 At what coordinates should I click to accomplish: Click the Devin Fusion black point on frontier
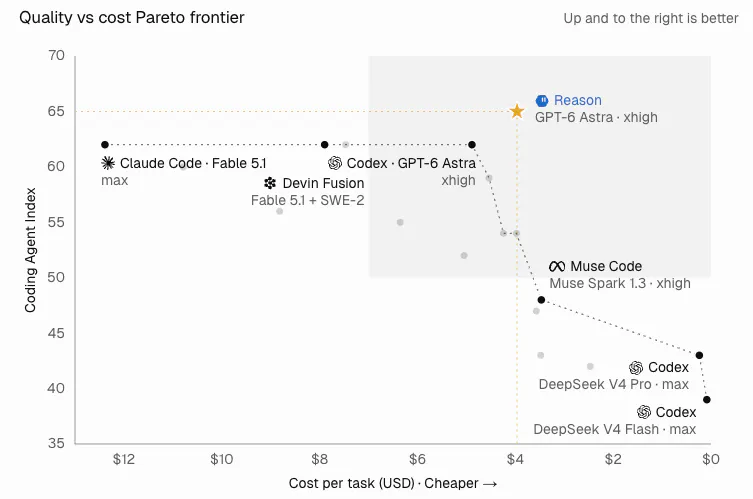tap(325, 145)
